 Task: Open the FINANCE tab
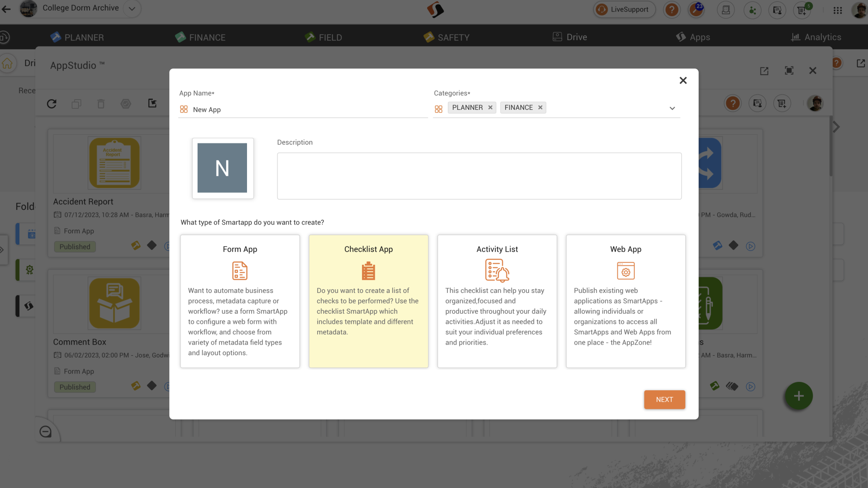click(x=200, y=37)
